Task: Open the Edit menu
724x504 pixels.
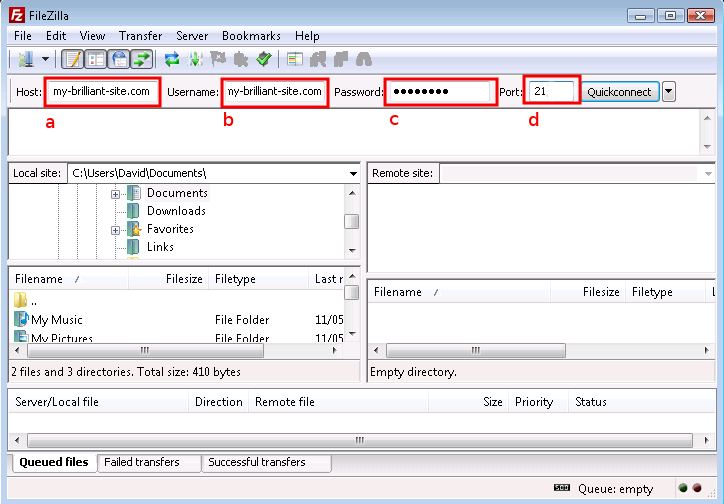Action: [56, 36]
